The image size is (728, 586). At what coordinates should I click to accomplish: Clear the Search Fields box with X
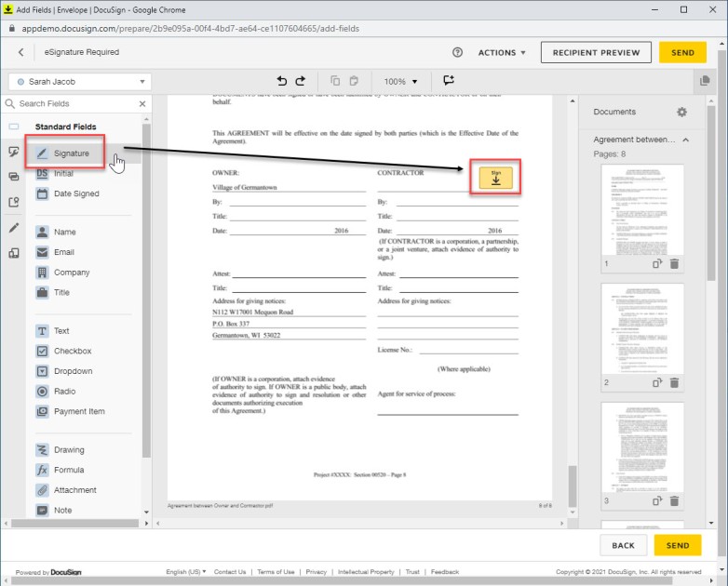point(142,104)
